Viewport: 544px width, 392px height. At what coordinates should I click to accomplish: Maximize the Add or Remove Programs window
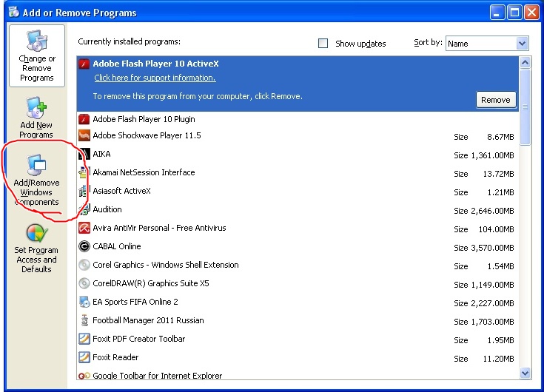tap(514, 13)
